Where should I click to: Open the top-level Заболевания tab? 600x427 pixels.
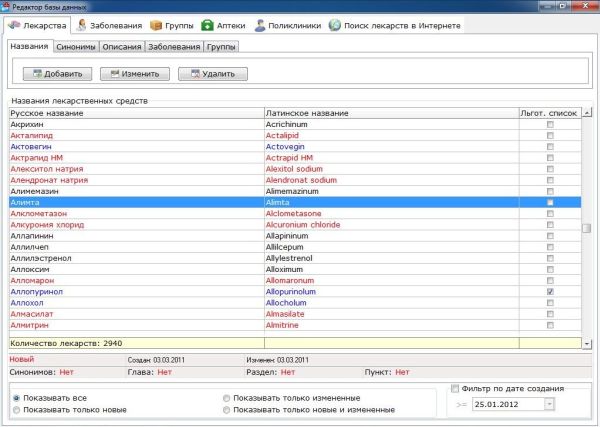[x=109, y=26]
